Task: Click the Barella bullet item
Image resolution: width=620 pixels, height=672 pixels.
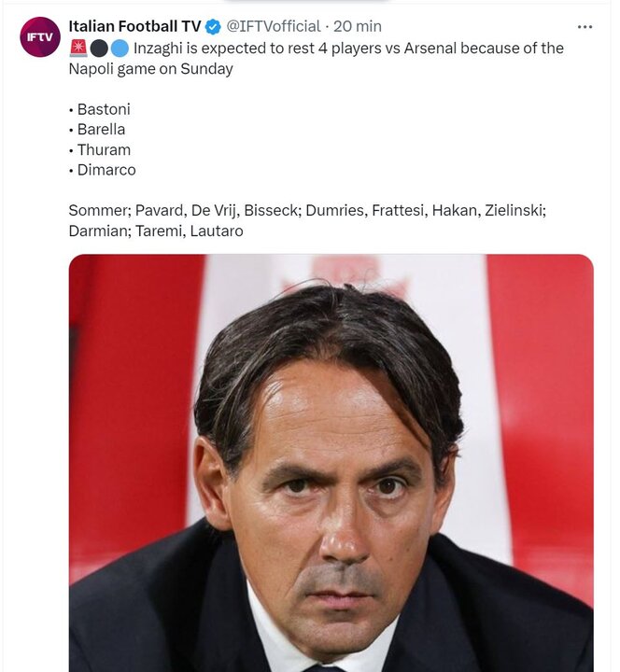Action: 100,130
